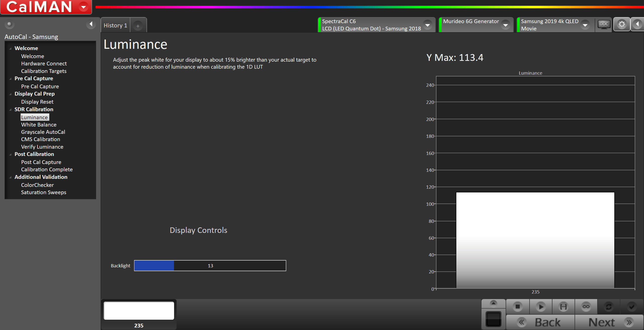
Task: Toggle the black pattern window square button
Action: point(493,319)
